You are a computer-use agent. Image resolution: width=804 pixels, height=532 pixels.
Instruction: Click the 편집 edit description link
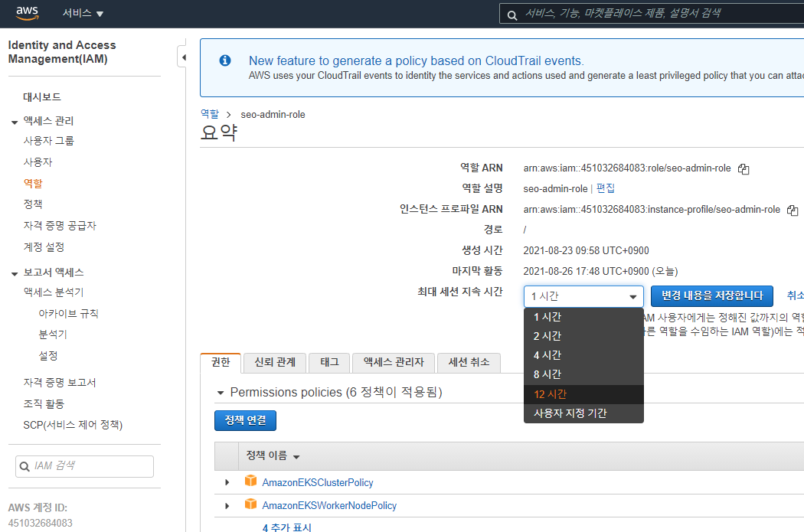click(606, 188)
